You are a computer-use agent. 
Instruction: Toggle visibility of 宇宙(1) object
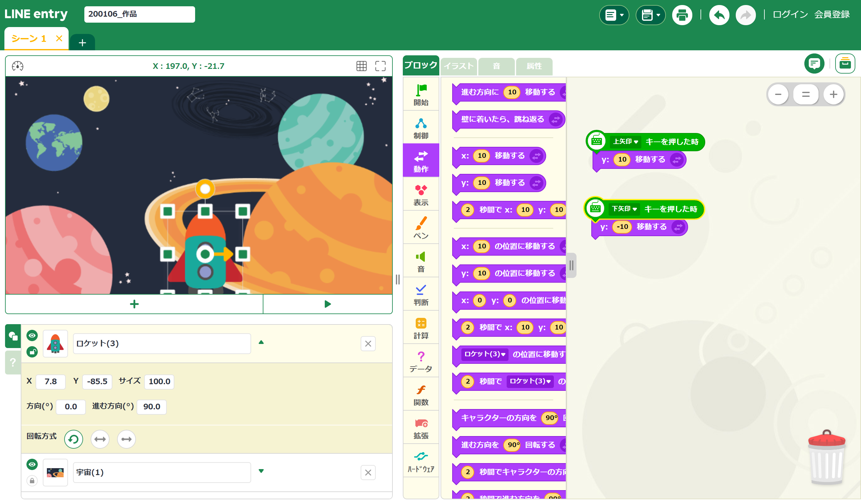point(32,464)
